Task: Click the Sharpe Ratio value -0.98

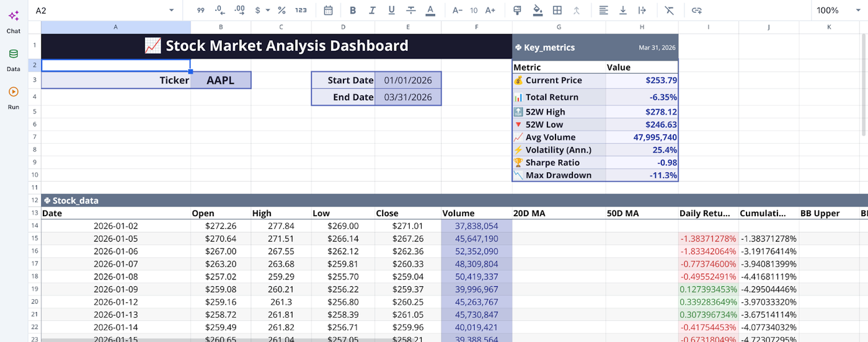Action: 642,162
